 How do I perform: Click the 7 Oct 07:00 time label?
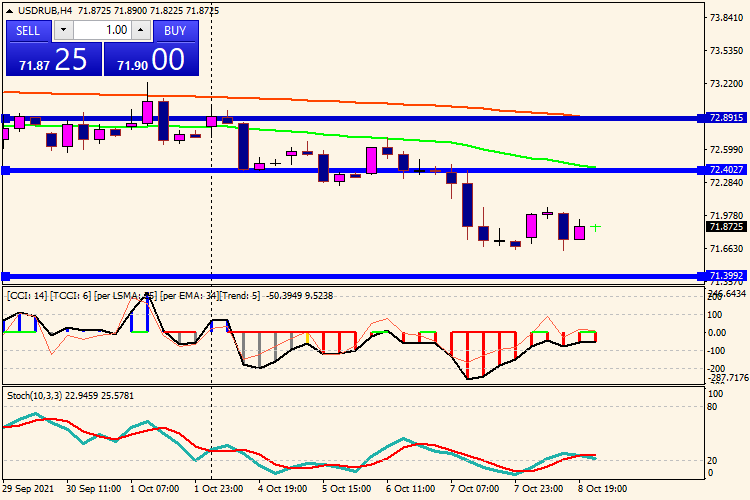click(474, 489)
